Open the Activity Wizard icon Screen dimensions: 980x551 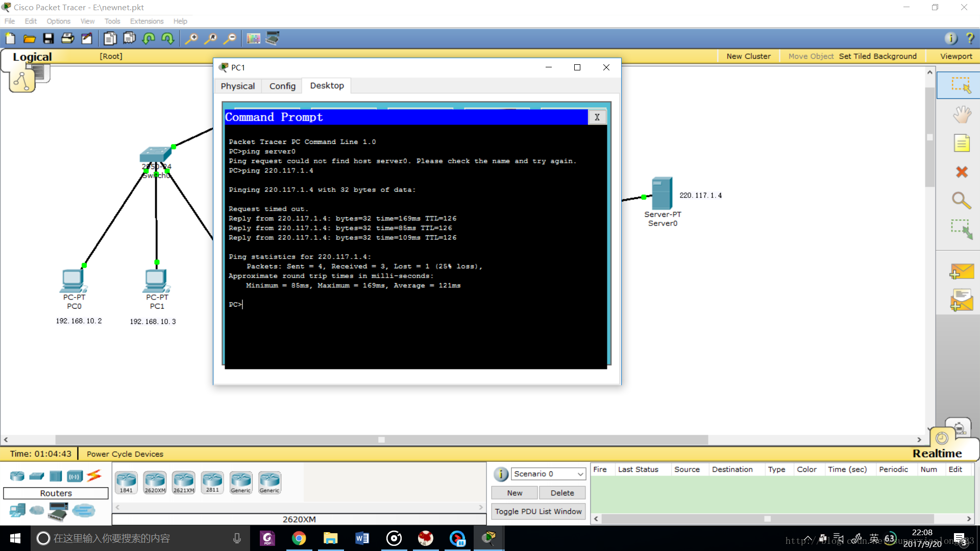87,38
